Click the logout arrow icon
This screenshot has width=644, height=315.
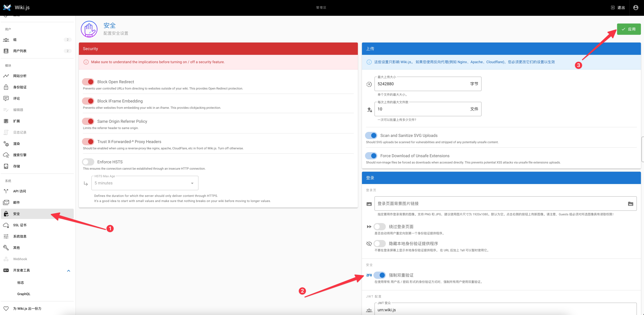pos(612,7)
